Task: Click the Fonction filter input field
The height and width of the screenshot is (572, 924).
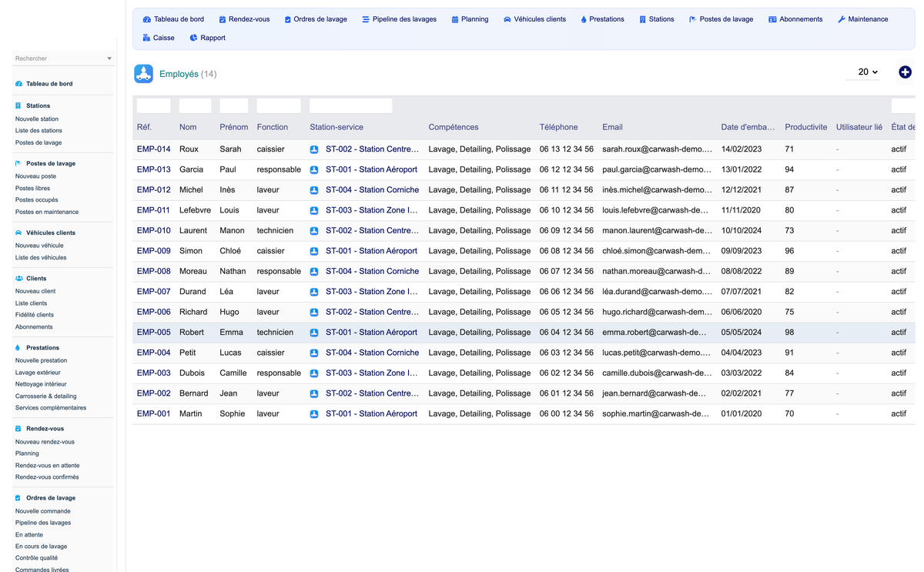Action: tap(279, 105)
